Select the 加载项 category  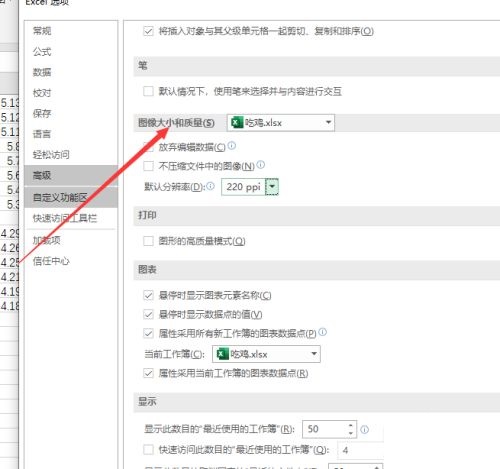tap(46, 240)
